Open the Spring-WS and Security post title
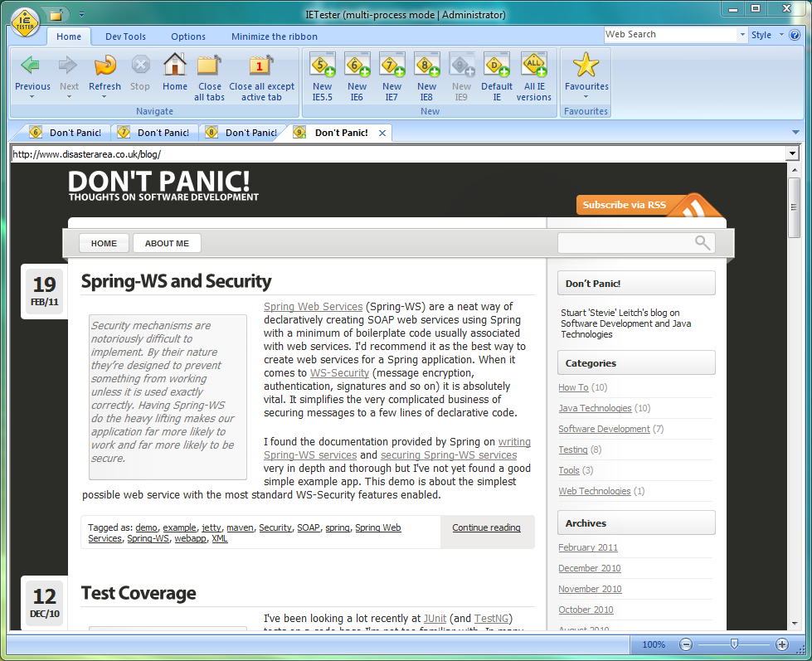The width and height of the screenshot is (812, 661). 176,281
